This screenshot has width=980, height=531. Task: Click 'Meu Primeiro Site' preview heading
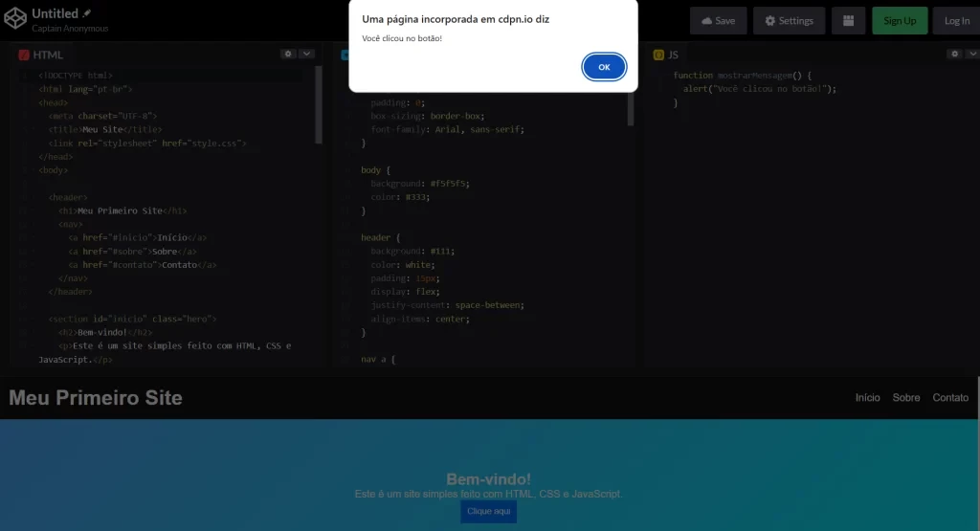[96, 397]
